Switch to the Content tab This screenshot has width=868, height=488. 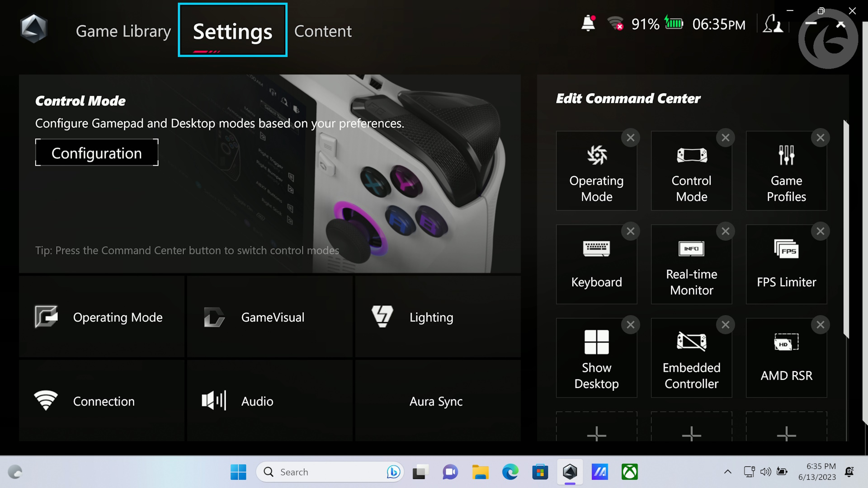[323, 31]
